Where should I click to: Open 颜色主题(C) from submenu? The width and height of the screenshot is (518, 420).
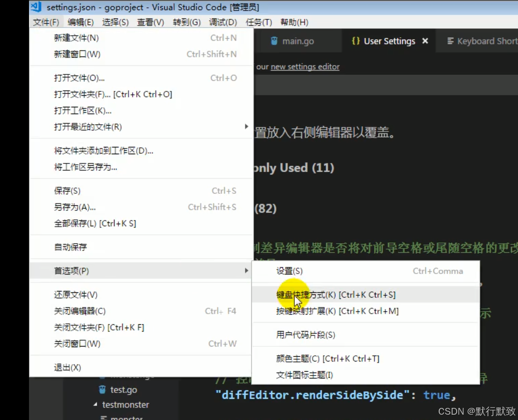pyautogui.click(x=366, y=359)
